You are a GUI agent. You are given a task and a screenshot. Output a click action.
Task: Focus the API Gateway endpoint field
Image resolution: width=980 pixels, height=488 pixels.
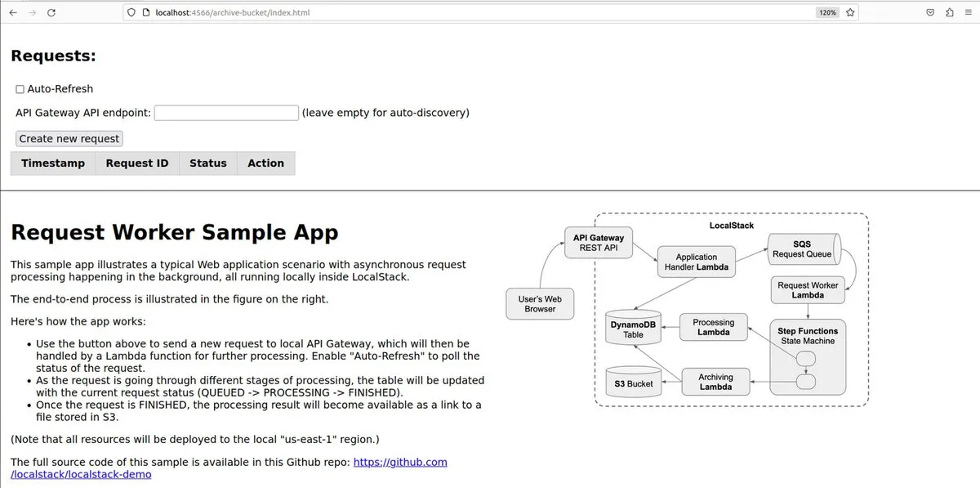[226, 113]
